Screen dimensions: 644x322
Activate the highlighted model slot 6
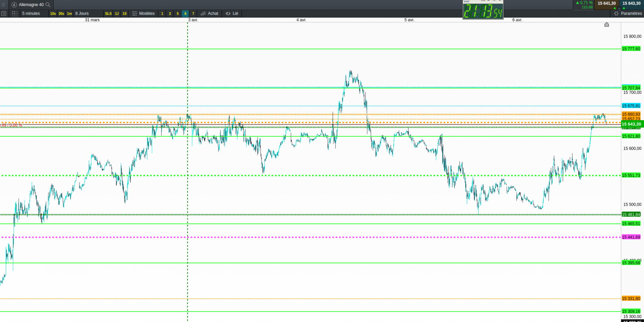[185, 14]
